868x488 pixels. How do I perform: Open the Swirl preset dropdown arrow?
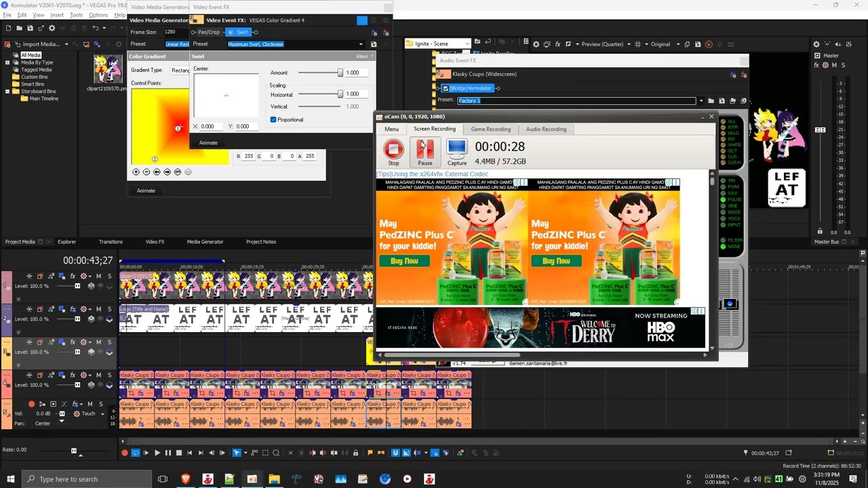(x=361, y=44)
